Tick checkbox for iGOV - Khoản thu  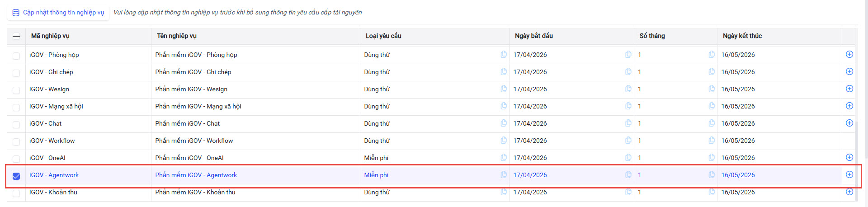16,193
